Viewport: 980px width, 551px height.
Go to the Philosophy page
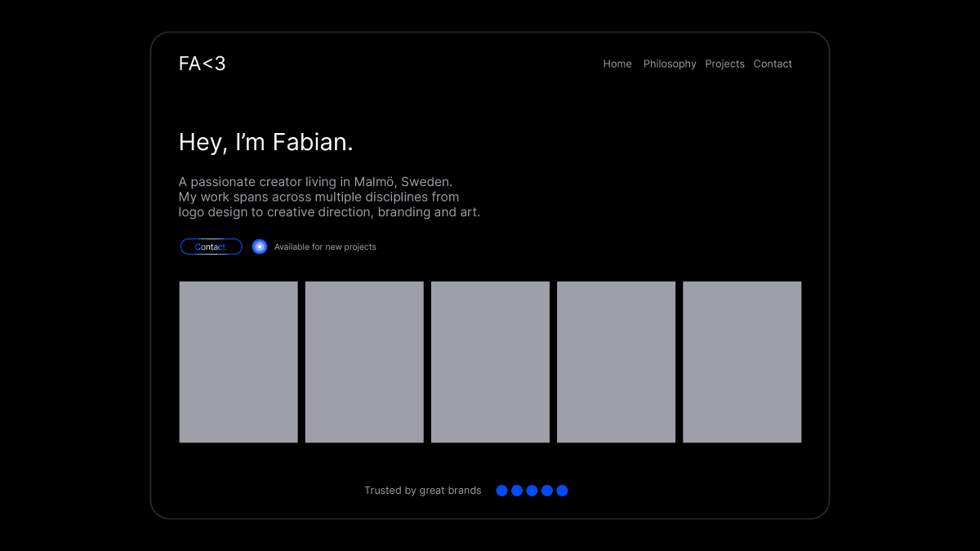(670, 64)
